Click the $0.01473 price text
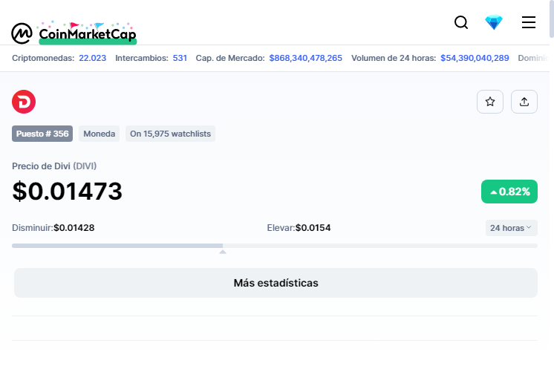The width and height of the screenshot is (554, 392). coord(67,191)
